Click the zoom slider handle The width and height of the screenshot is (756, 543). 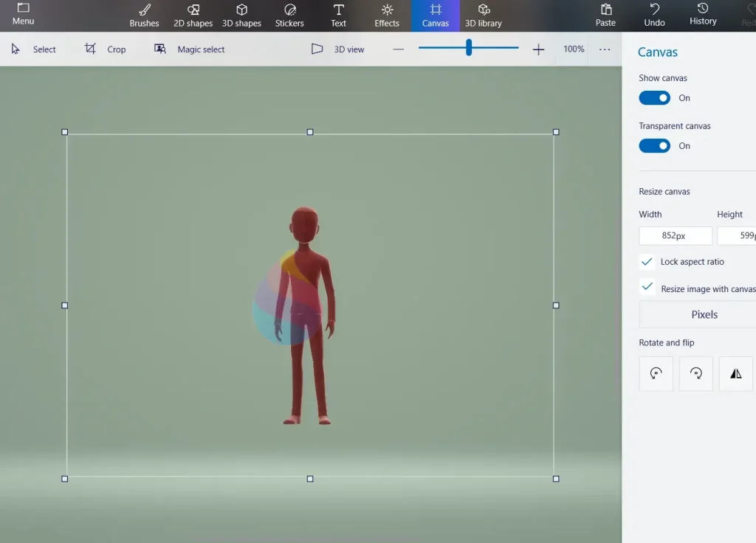(x=469, y=48)
